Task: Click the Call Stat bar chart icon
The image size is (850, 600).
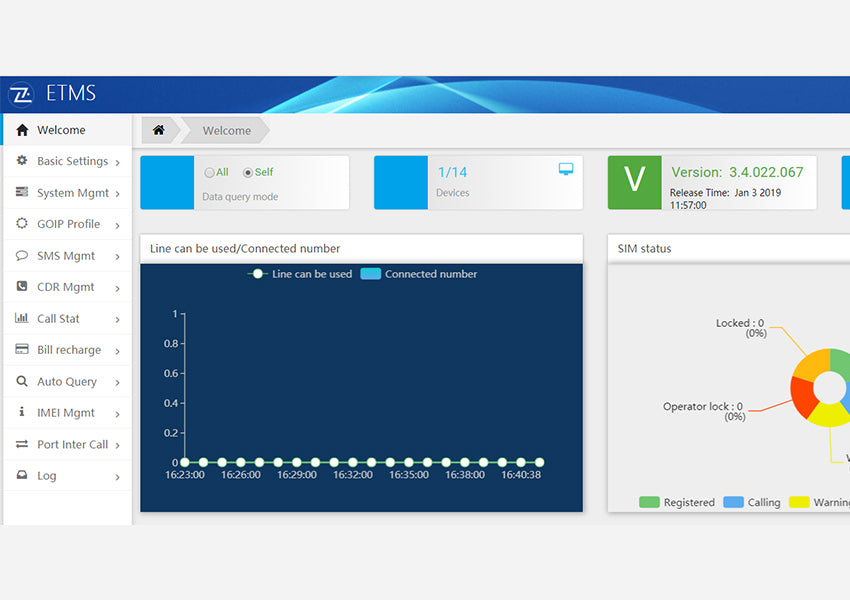Action: point(22,318)
